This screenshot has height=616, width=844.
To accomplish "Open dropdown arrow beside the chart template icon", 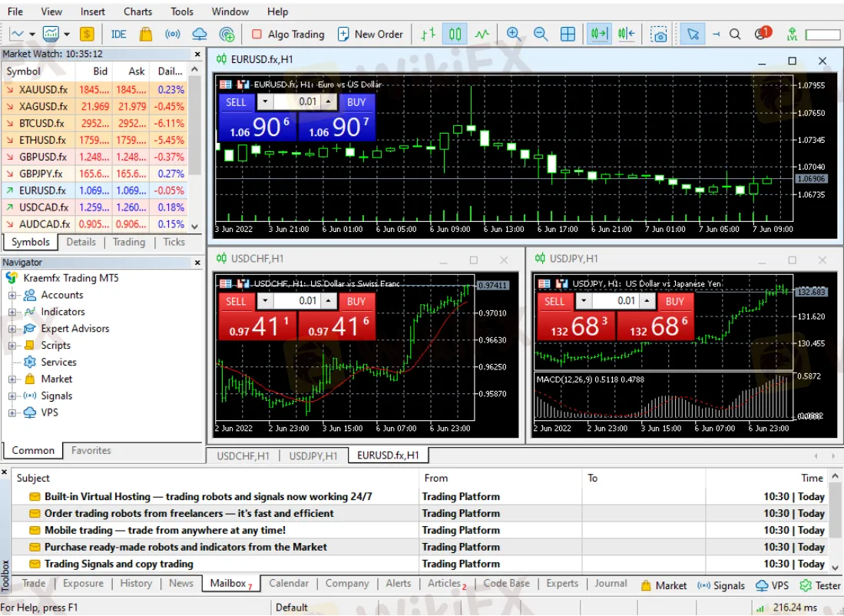I will tap(67, 34).
